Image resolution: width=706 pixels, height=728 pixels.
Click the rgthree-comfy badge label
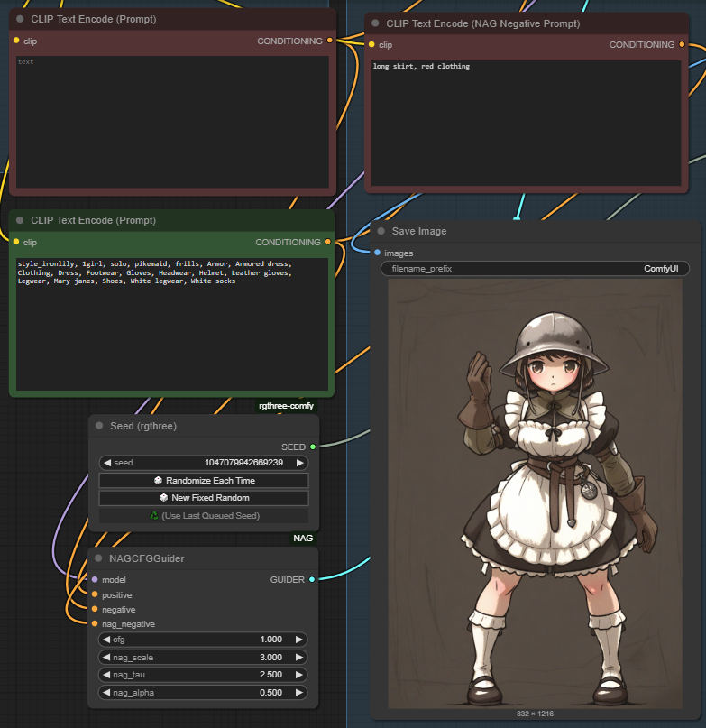click(x=286, y=406)
